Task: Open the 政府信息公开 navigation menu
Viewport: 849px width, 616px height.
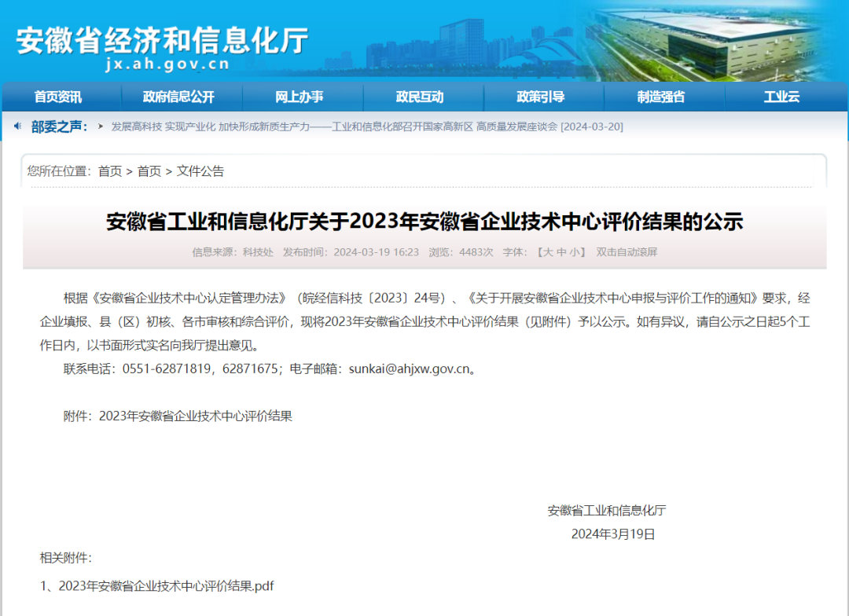Action: 178,96
